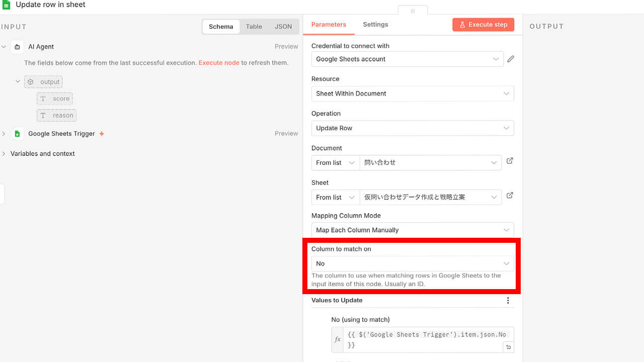The width and height of the screenshot is (644, 362).
Task: Edit the Google Sheets credential pencil icon
Action: point(511,59)
